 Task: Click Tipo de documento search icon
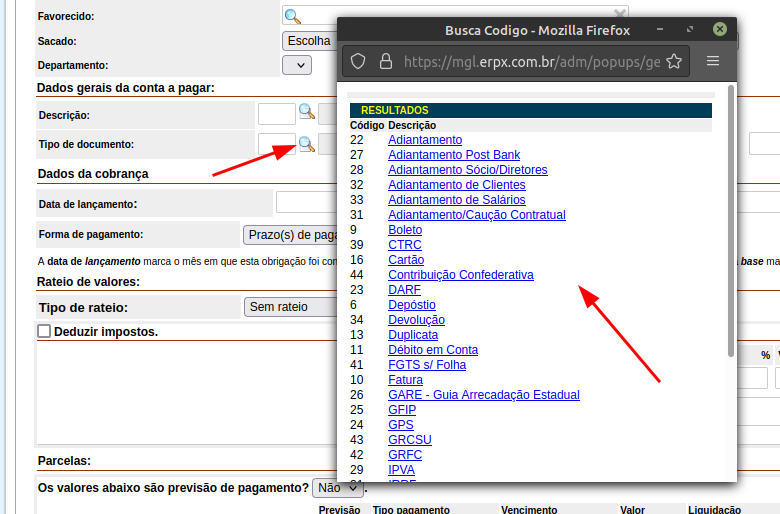(x=307, y=144)
